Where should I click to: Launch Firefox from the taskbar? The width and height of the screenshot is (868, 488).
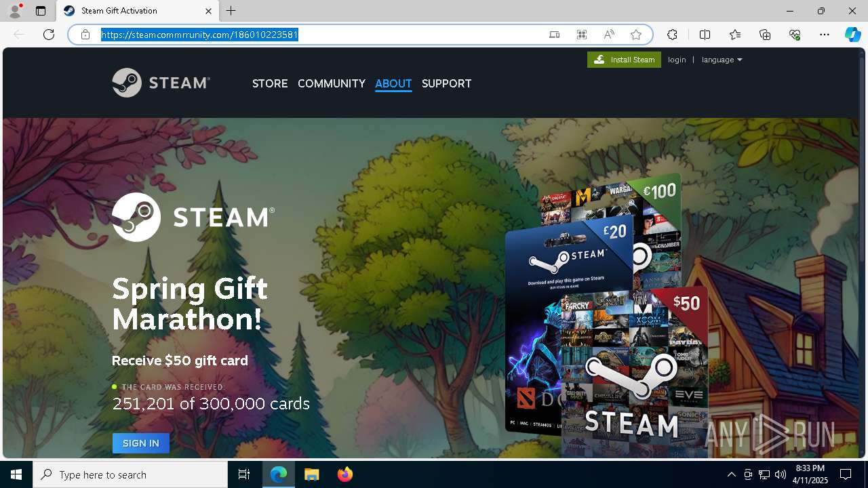[344, 474]
